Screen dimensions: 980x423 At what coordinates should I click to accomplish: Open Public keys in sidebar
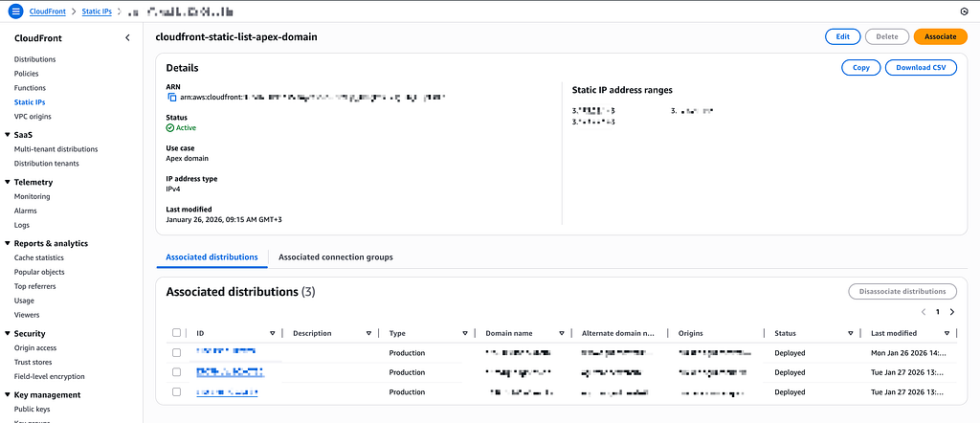pyautogui.click(x=32, y=410)
